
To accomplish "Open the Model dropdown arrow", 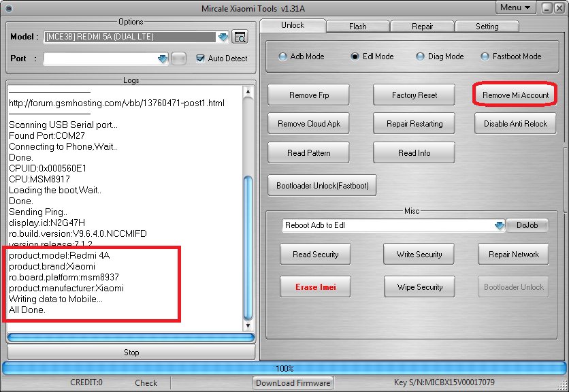I will (x=223, y=37).
